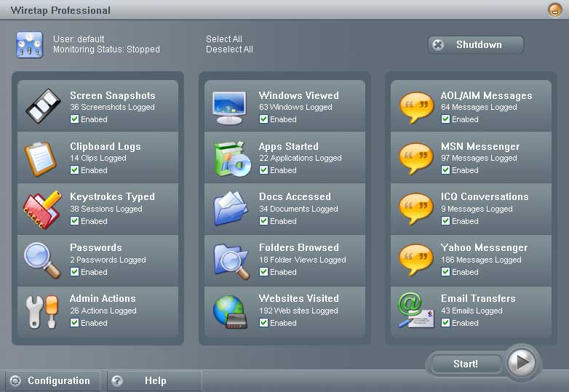Click the Folders Browsed search folder icon
Image resolution: width=569 pixels, height=392 pixels.
pos(231,261)
